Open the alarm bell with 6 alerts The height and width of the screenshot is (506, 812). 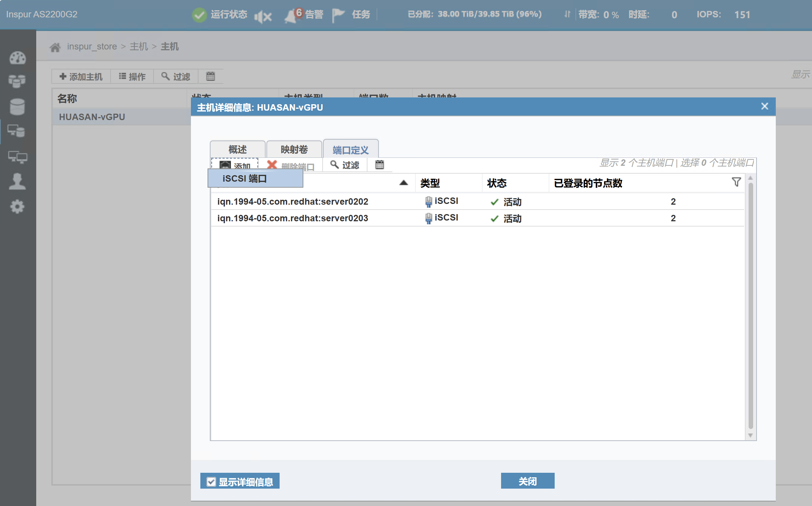point(294,15)
